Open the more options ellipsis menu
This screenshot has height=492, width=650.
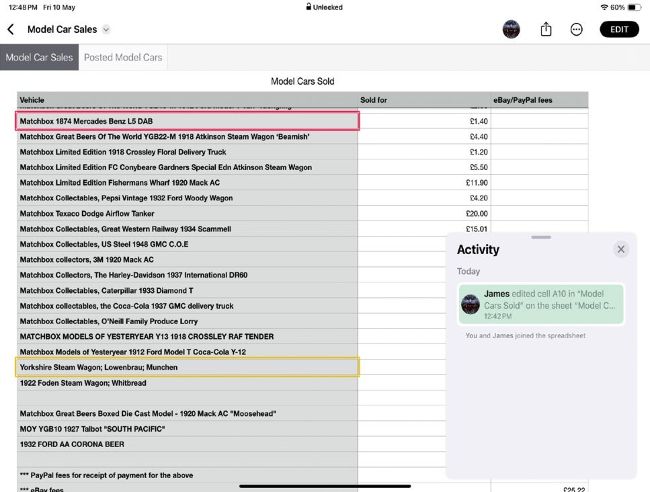(576, 29)
